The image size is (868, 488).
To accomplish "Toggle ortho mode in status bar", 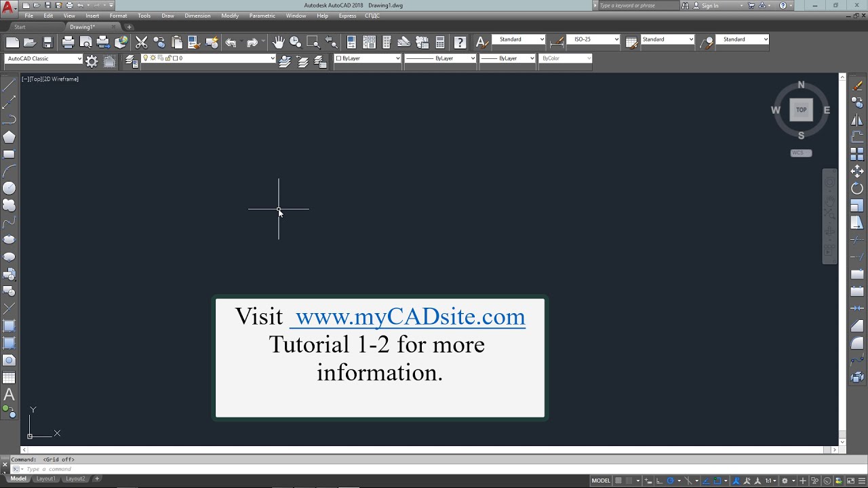I will click(x=659, y=481).
